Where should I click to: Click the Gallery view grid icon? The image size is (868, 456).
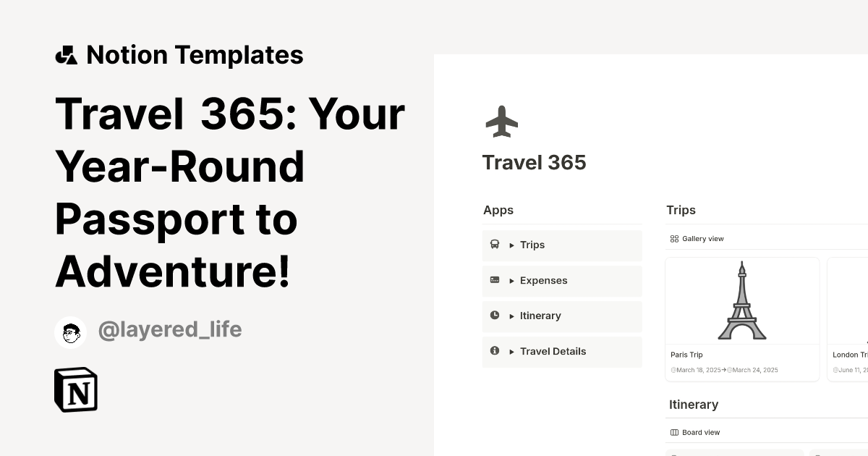click(x=674, y=238)
